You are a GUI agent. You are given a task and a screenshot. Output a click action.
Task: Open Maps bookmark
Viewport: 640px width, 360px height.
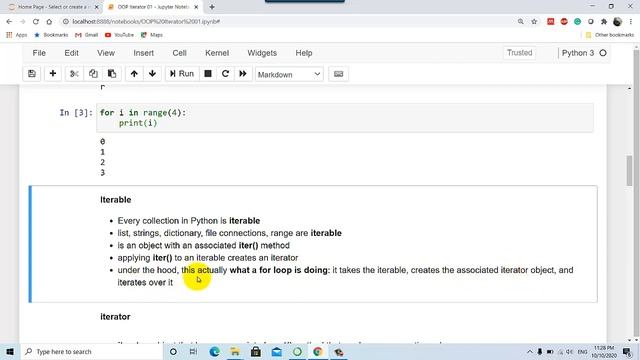pyautogui.click(x=152, y=35)
